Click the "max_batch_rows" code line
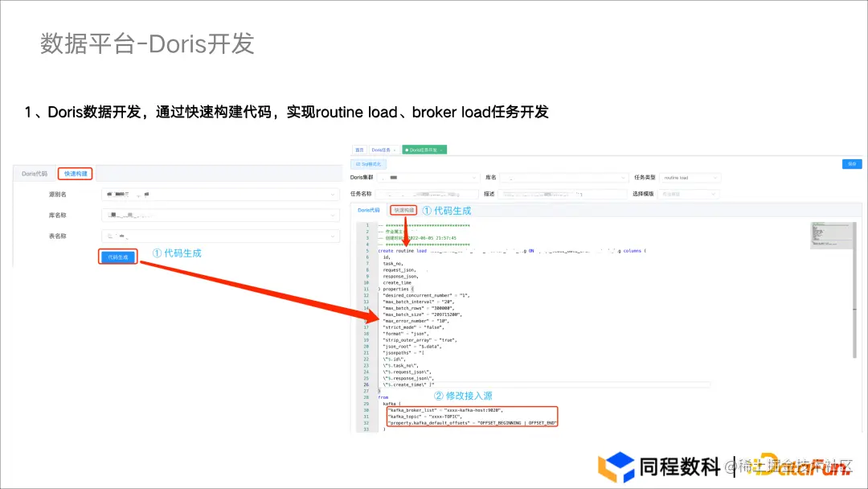 tap(418, 308)
